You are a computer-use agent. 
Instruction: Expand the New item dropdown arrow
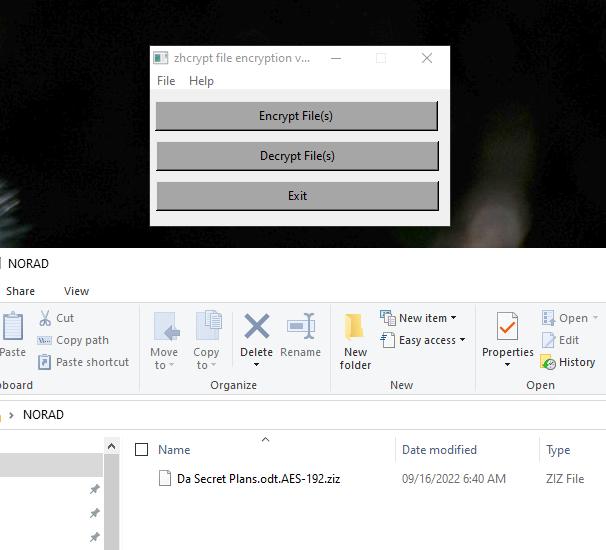click(454, 318)
